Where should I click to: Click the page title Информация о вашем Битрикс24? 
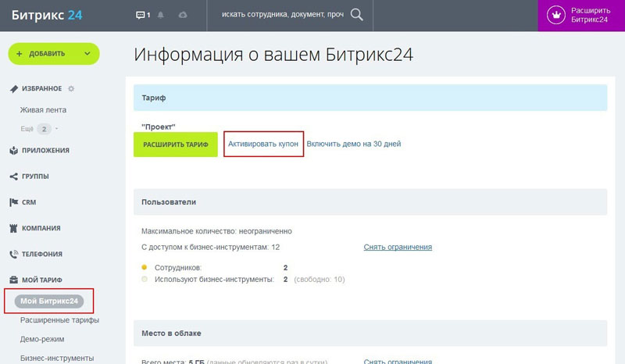click(273, 55)
